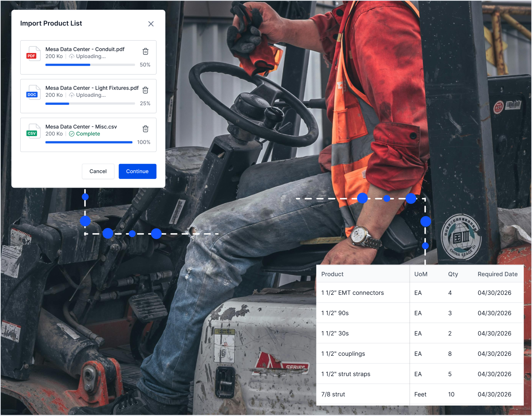The height and width of the screenshot is (416, 532).
Task: Delete the Light Fixtures.pdf upload
Action: click(146, 90)
